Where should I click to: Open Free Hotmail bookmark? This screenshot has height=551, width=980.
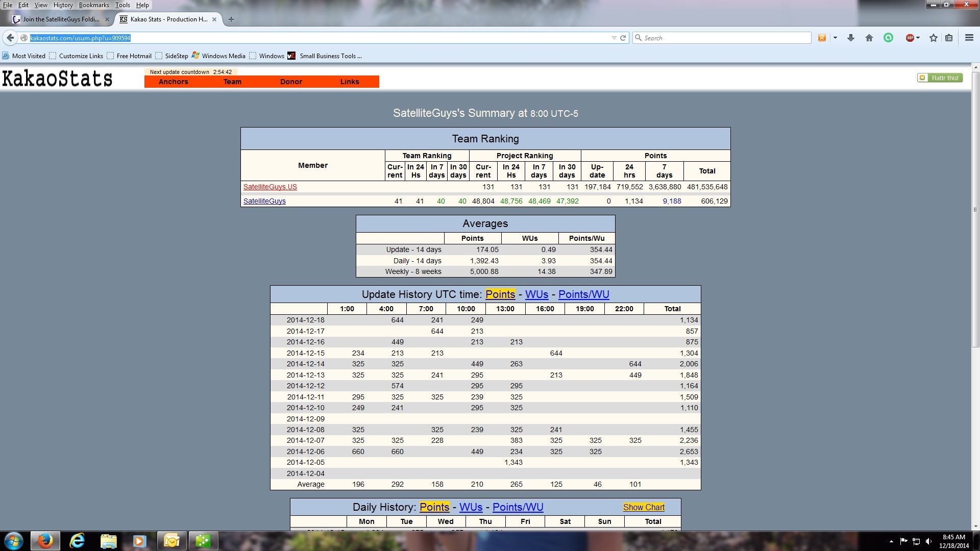point(129,56)
